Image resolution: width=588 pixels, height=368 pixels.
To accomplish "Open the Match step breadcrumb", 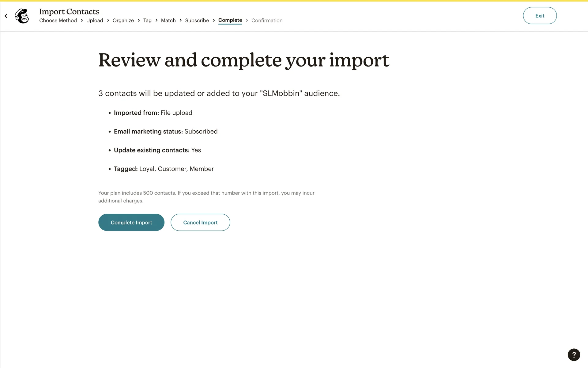I will point(168,21).
